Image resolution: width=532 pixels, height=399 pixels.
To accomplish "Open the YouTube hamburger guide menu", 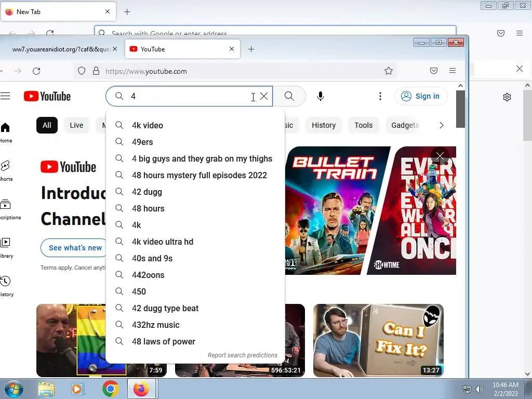I will click(5, 96).
